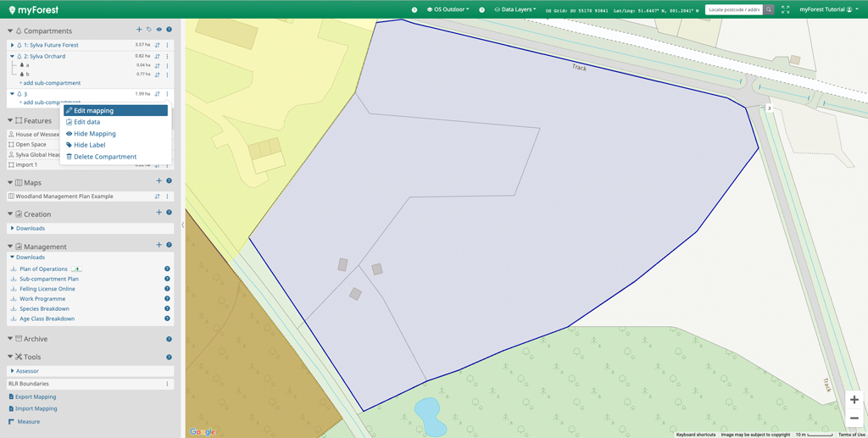Open the help icon for Plan of Operations
This screenshot has height=438, width=868.
click(167, 269)
